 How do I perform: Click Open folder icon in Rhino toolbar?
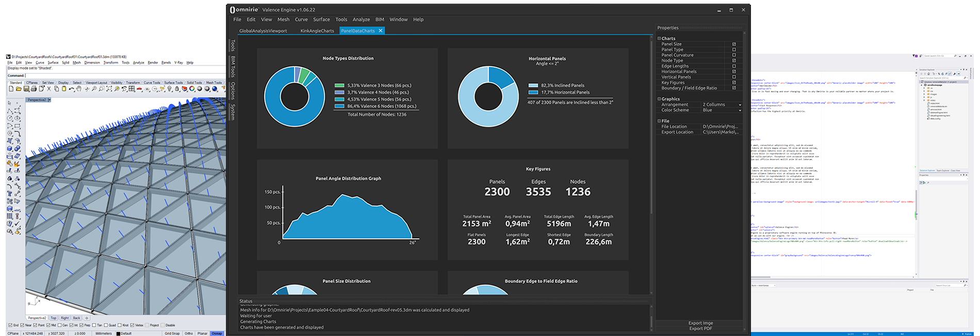[x=19, y=89]
